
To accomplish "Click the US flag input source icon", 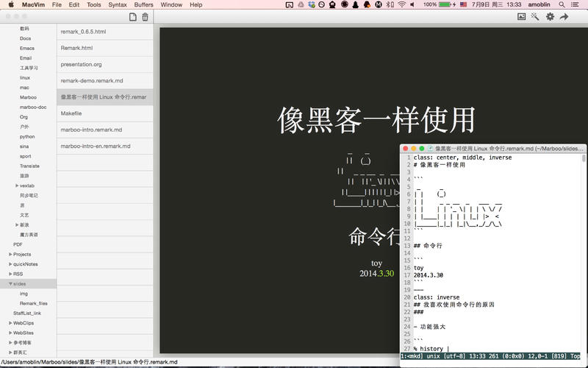I will click(x=464, y=4).
